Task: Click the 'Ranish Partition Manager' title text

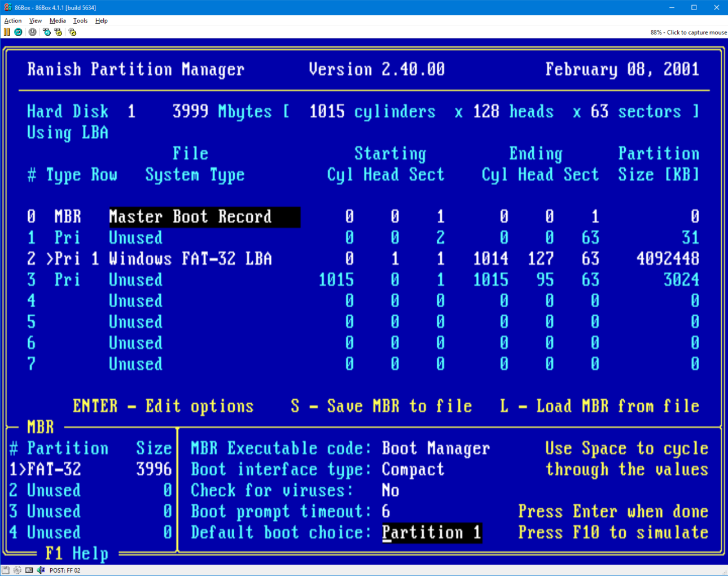Action: pyautogui.click(x=135, y=69)
